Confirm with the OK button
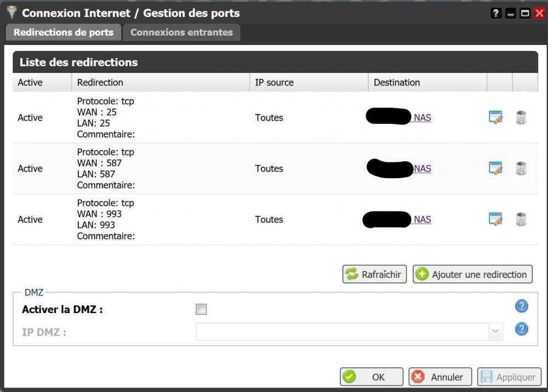Screen dimensions: 548x392 click(x=372, y=377)
